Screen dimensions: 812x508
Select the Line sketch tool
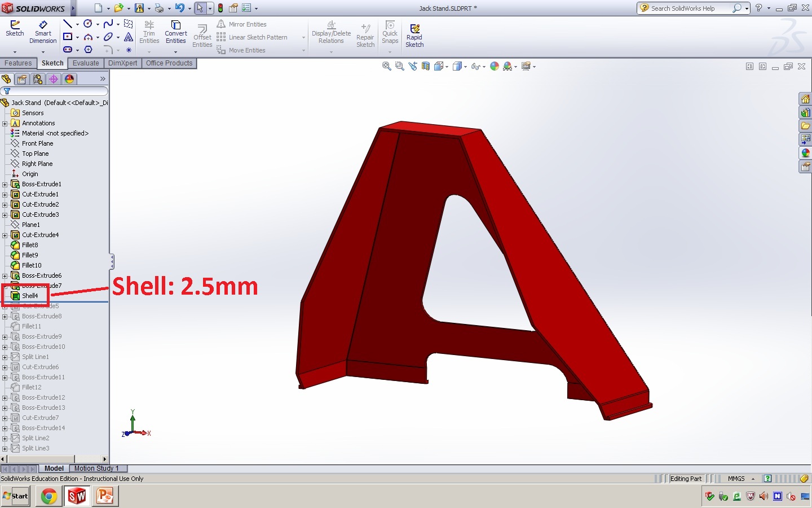coord(68,24)
